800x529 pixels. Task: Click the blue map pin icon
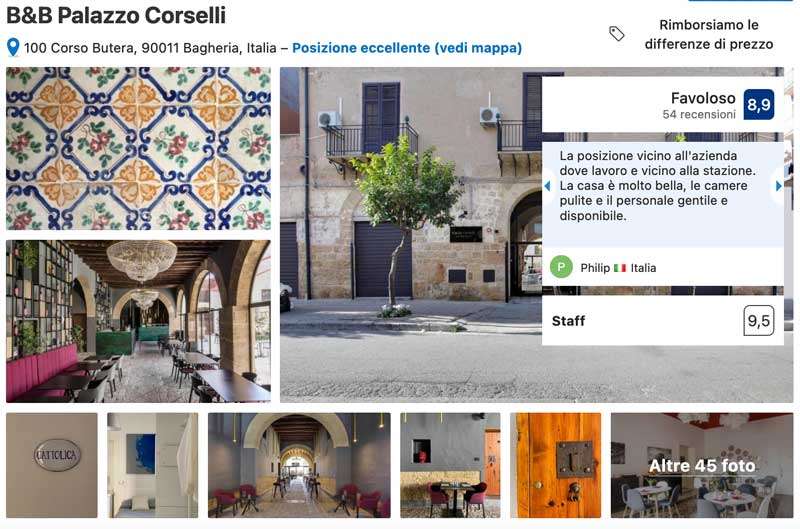click(13, 47)
